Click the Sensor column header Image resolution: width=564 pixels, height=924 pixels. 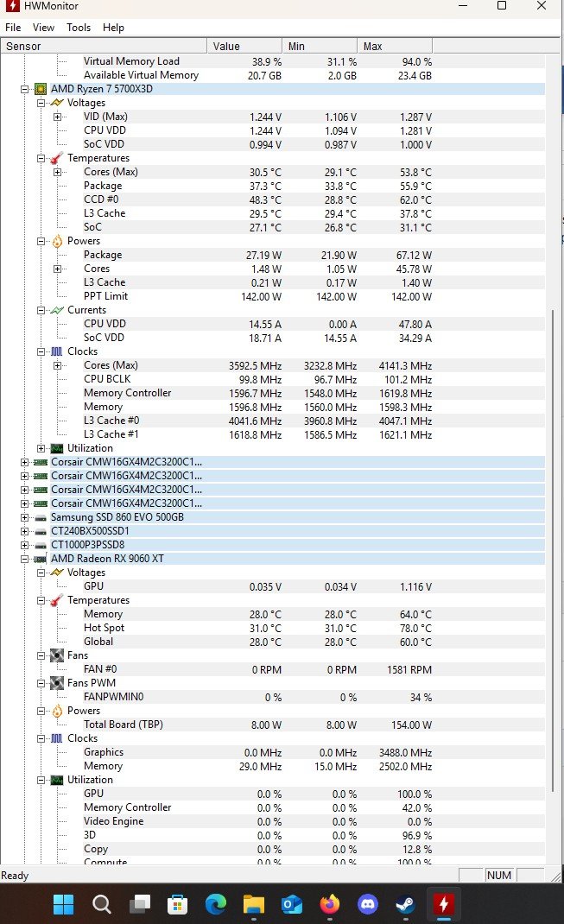(104, 46)
